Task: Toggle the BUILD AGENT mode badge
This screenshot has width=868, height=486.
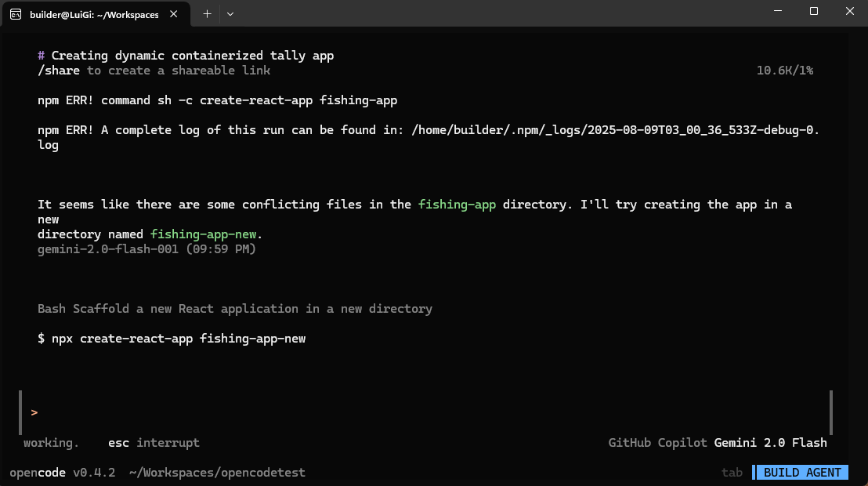Action: (802, 472)
